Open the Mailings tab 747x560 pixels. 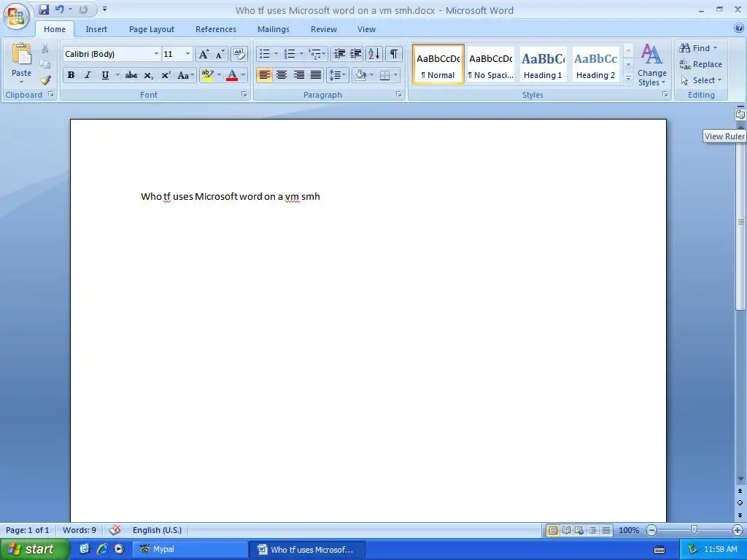[274, 29]
